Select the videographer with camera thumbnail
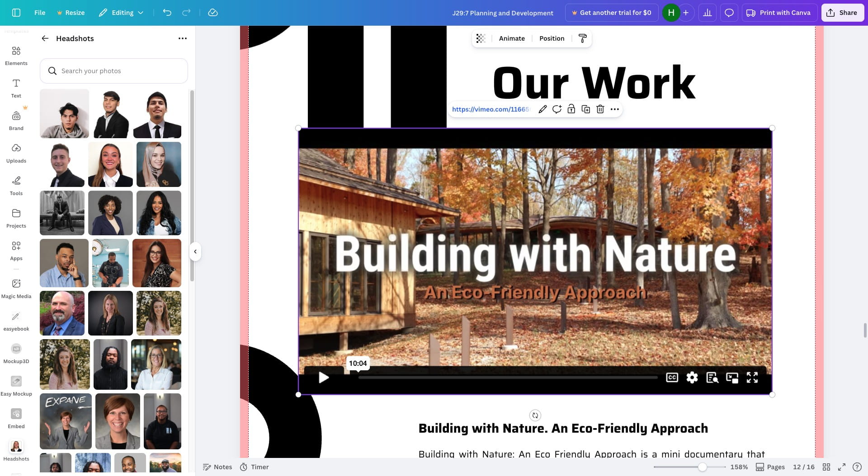 tap(110, 263)
